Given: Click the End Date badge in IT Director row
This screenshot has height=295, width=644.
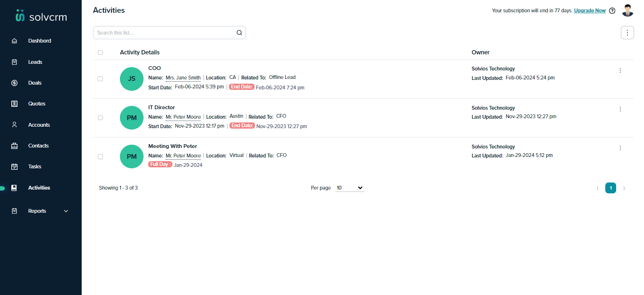Looking at the screenshot, I should coord(242,126).
